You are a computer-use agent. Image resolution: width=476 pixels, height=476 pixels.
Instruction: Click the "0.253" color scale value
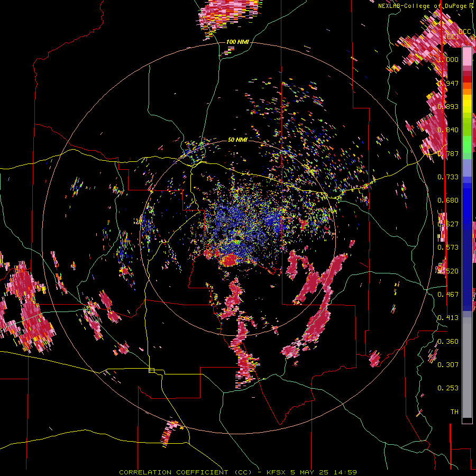coord(448,388)
